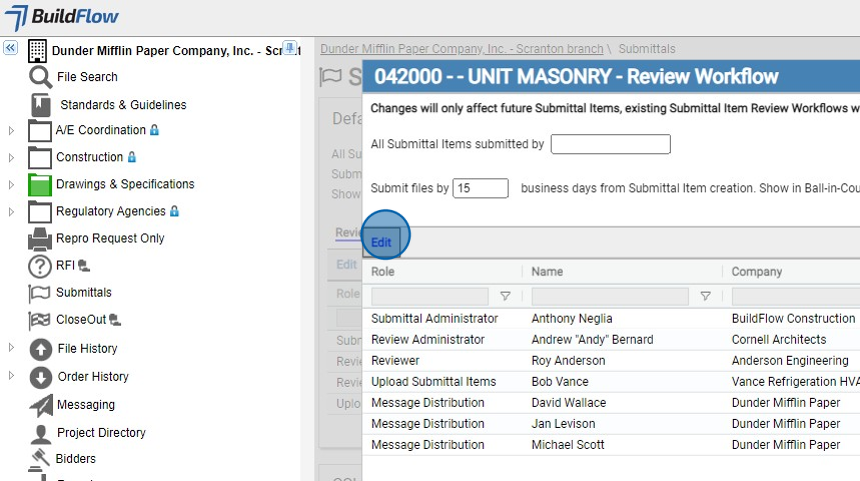The width and height of the screenshot is (860, 481).
Task: Open File Search magnifier icon
Action: [40, 77]
